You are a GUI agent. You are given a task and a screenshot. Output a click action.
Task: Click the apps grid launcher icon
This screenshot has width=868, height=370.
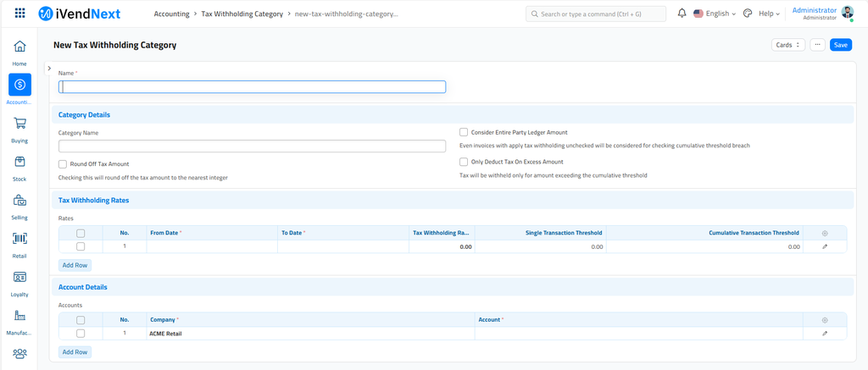coord(20,14)
